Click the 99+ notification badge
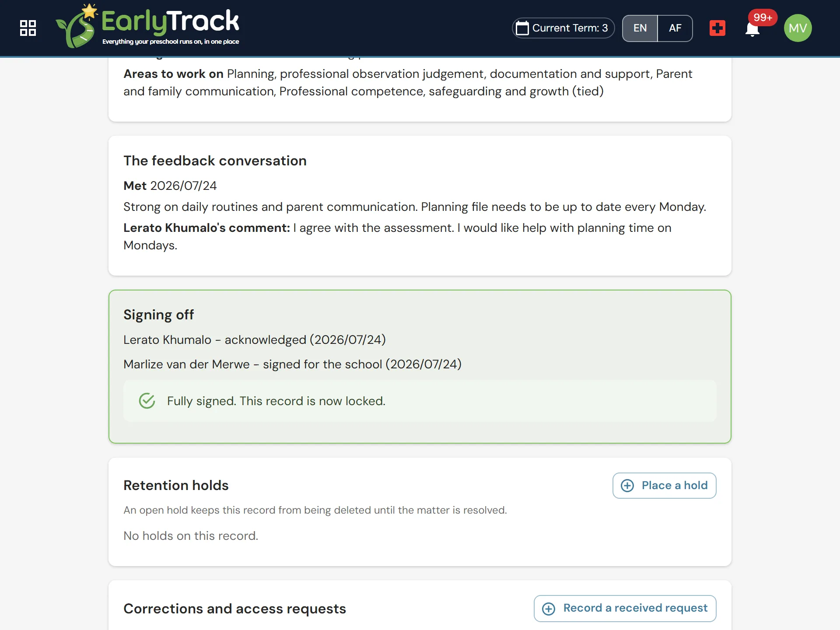This screenshot has height=630, width=840. 763,17
